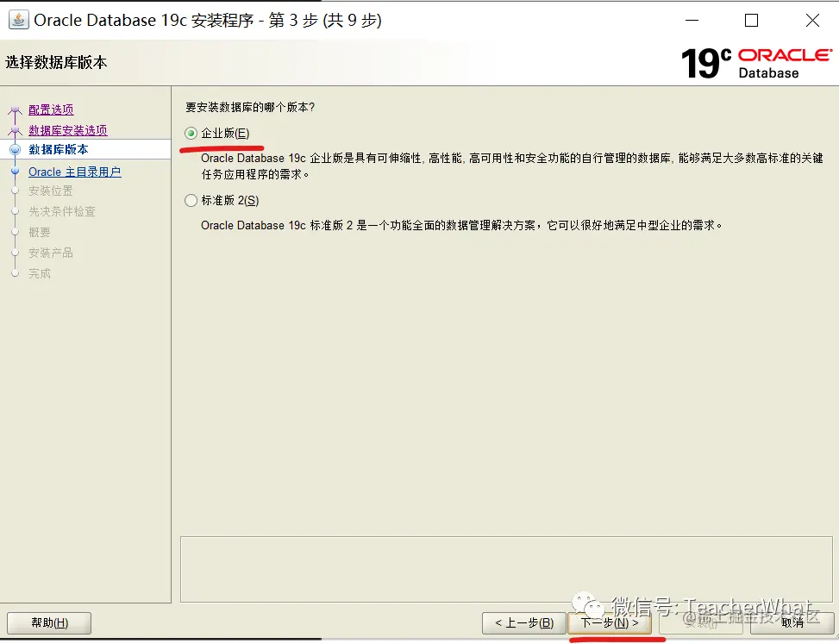Click the Oracle 19c Database logo
The width and height of the screenshot is (839, 644).
[x=756, y=63]
